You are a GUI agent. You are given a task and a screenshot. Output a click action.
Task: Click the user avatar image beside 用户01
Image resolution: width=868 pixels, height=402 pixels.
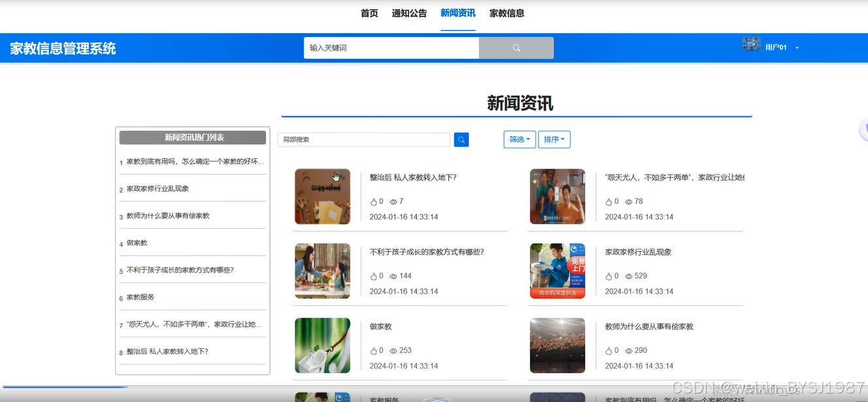(x=751, y=44)
